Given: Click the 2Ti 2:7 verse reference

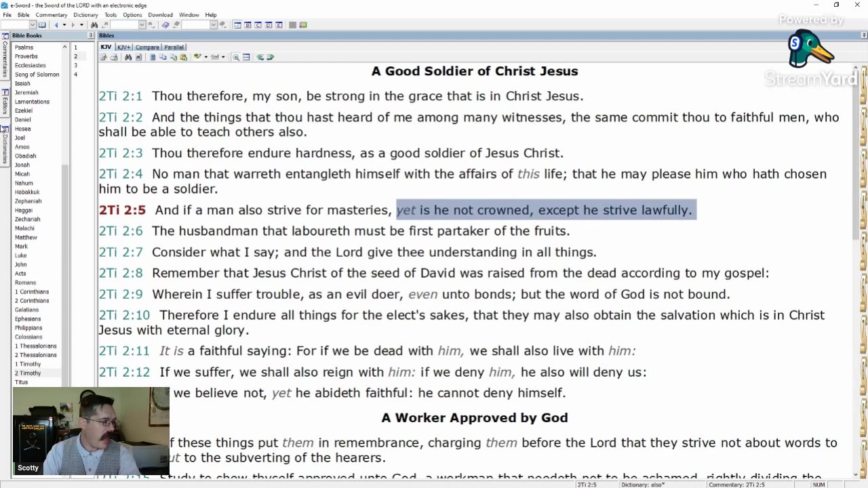Looking at the screenshot, I should click(121, 252).
